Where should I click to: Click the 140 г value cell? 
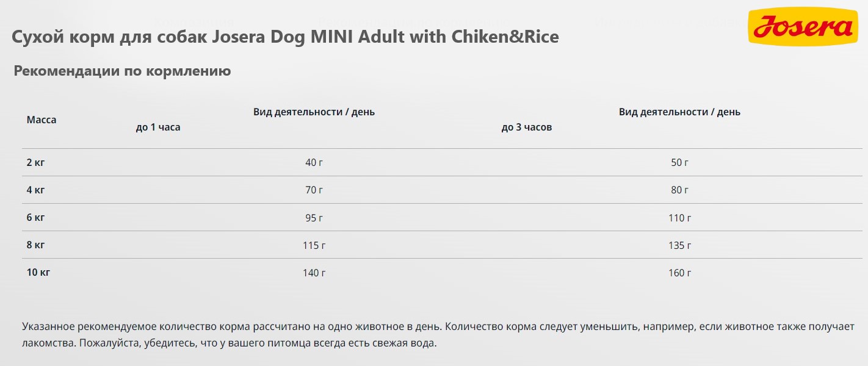pos(314,273)
